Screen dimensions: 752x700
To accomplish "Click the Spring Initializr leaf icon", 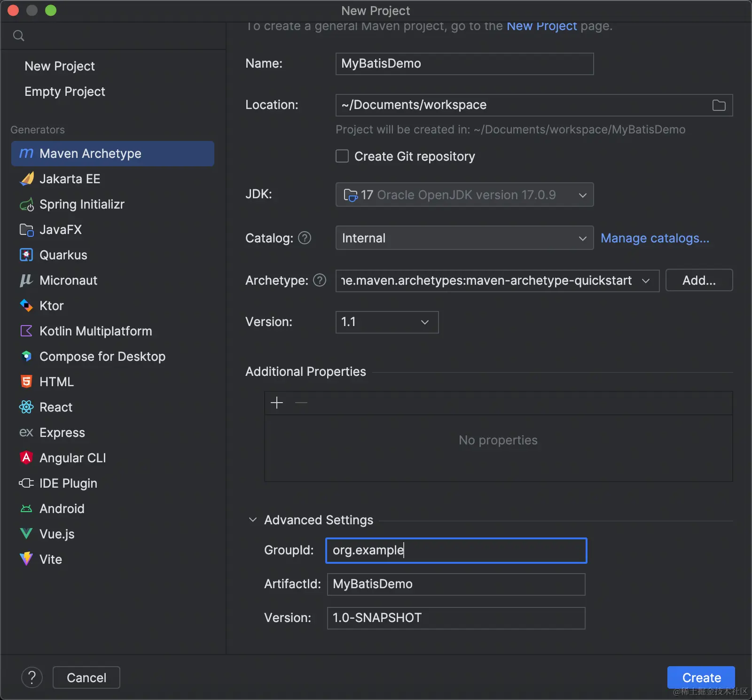I will 27,204.
